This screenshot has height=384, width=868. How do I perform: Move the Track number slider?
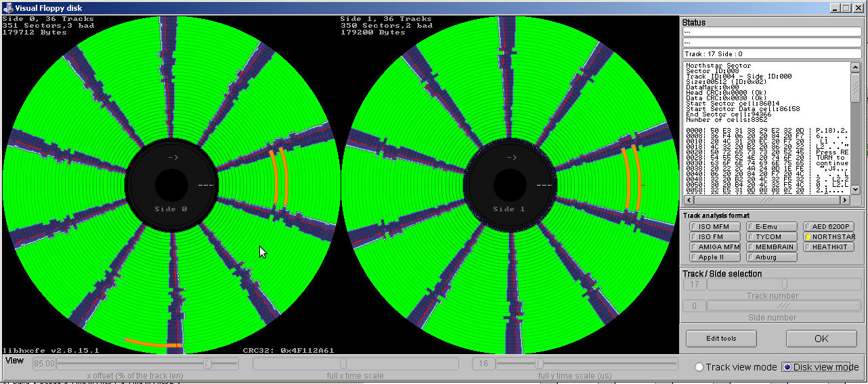(x=785, y=284)
